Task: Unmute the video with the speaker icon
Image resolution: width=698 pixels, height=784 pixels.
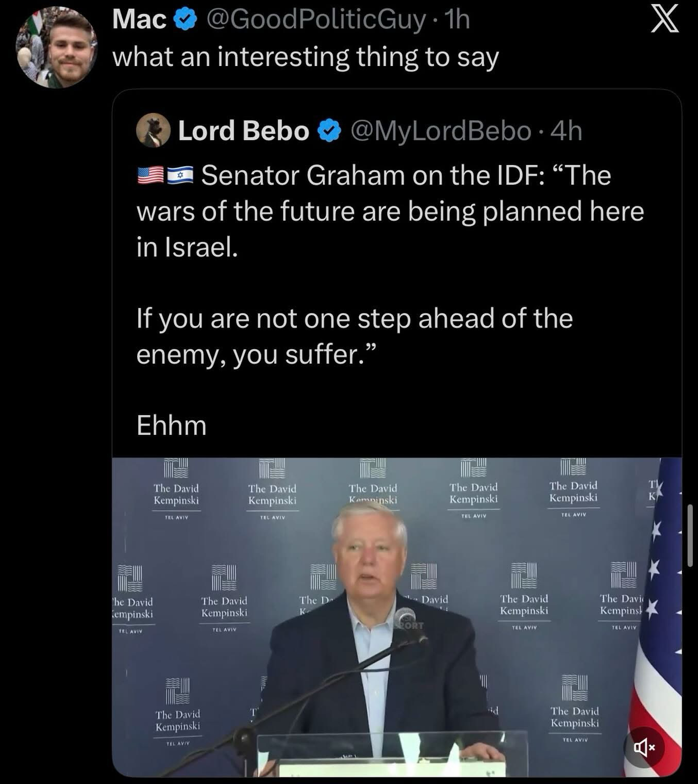Action: 644,747
